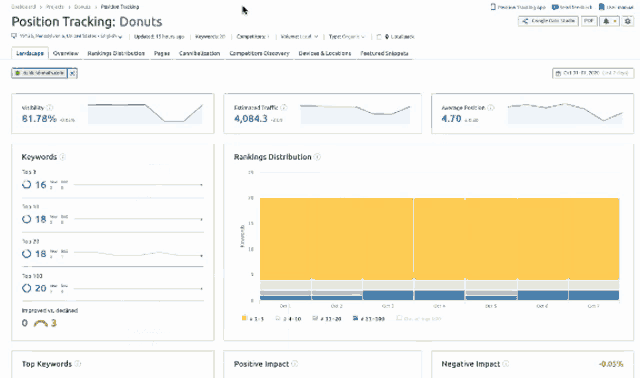Viewport: 640px width, 378px height.
Task: Switch to the Rankings Distribution tab
Action: coord(116,53)
